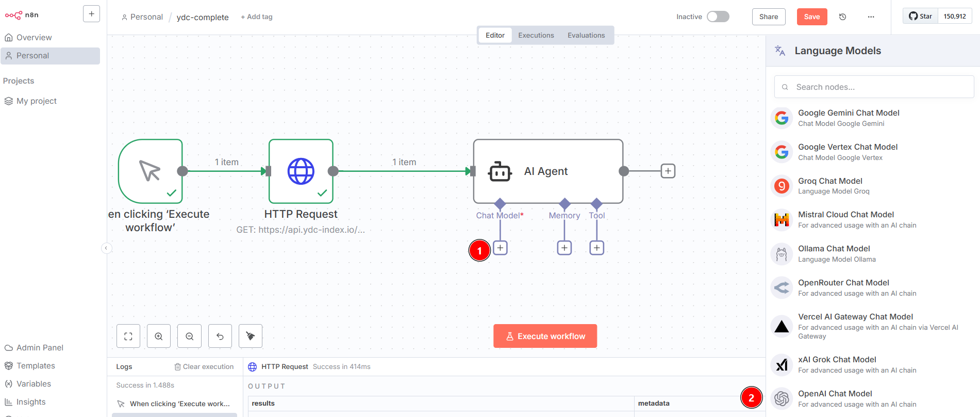
Task: Click the '1 item' label before AI Agent
Action: 404,162
